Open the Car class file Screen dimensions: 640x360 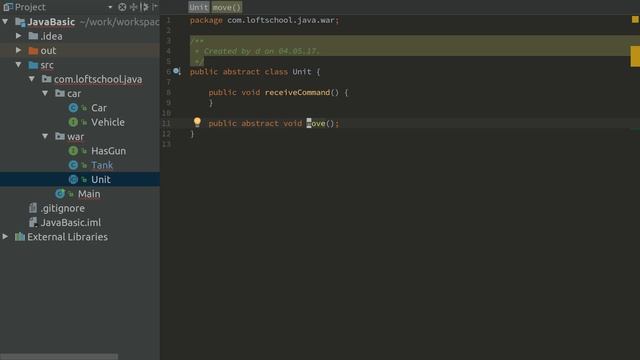coord(99,108)
